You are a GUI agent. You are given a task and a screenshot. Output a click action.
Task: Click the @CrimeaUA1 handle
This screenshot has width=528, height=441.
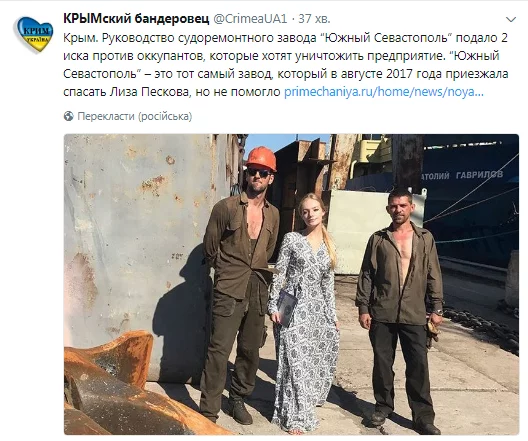pyautogui.click(x=250, y=19)
